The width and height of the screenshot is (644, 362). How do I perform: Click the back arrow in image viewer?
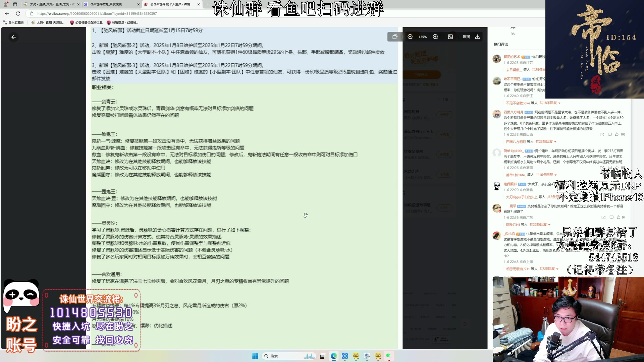[13, 37]
